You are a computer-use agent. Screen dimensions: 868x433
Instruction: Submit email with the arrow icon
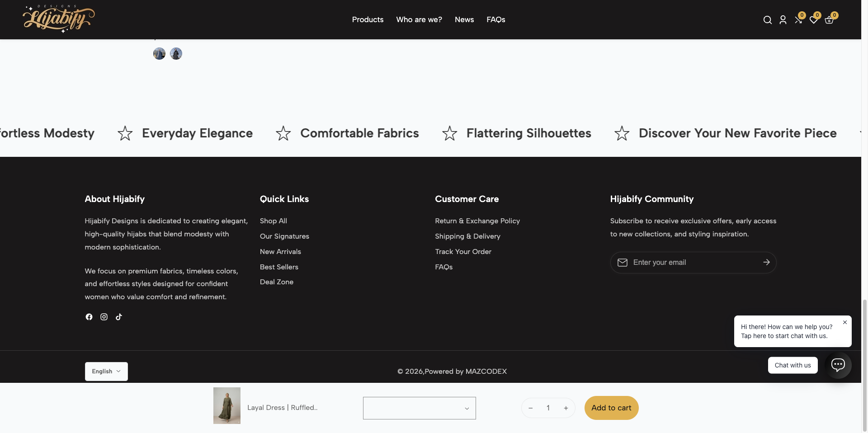(766, 262)
